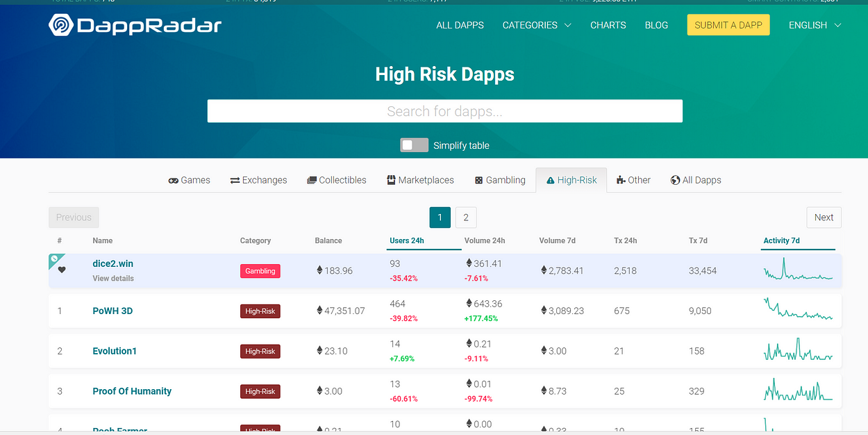Open the dice2.win dapp link
Screen dimensions: 868x435
pyautogui.click(x=112, y=263)
